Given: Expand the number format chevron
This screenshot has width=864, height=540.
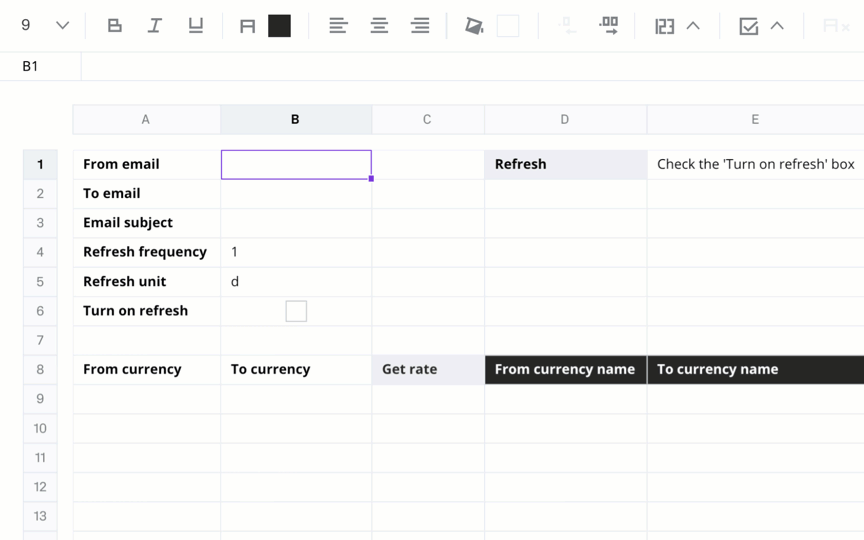Looking at the screenshot, I should tap(693, 26).
